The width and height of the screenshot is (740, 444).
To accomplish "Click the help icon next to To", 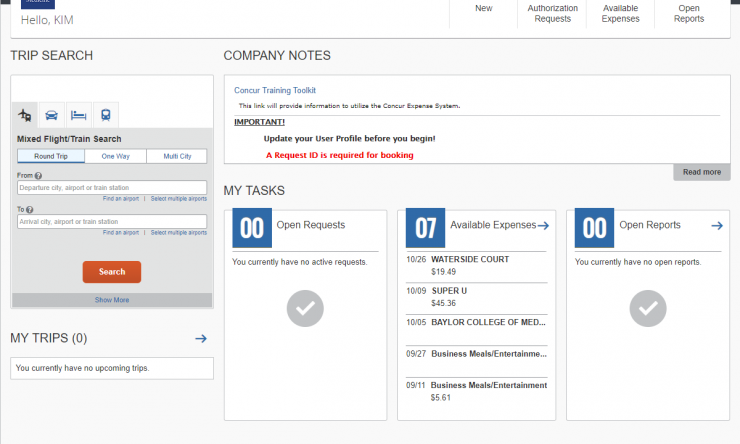I will coord(30,209).
